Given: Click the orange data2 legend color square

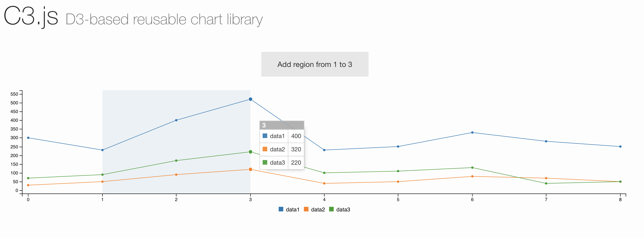Looking at the screenshot, I should coord(306,209).
